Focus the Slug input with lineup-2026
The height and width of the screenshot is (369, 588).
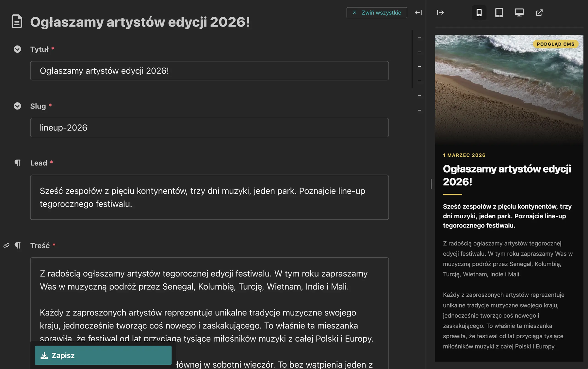pos(209,127)
